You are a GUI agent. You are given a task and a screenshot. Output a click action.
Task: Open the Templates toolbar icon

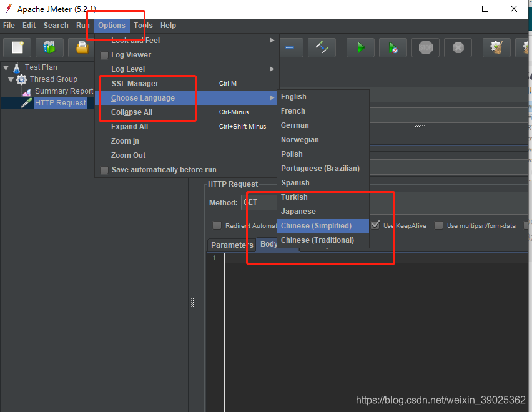(49, 47)
